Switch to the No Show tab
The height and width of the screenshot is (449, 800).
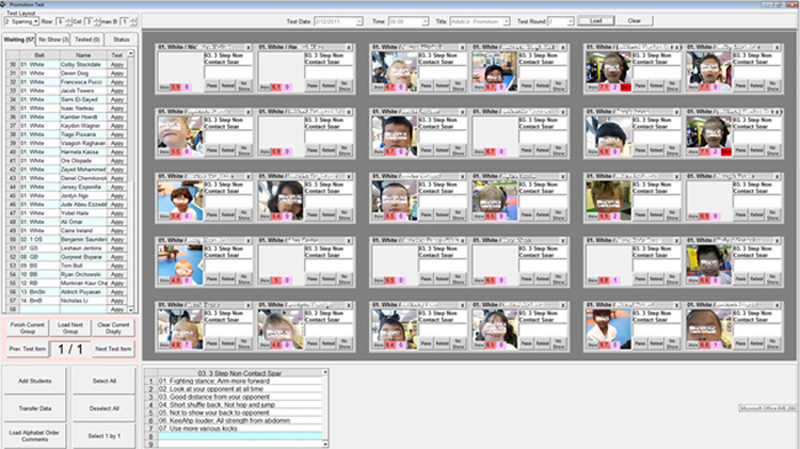[x=54, y=37]
